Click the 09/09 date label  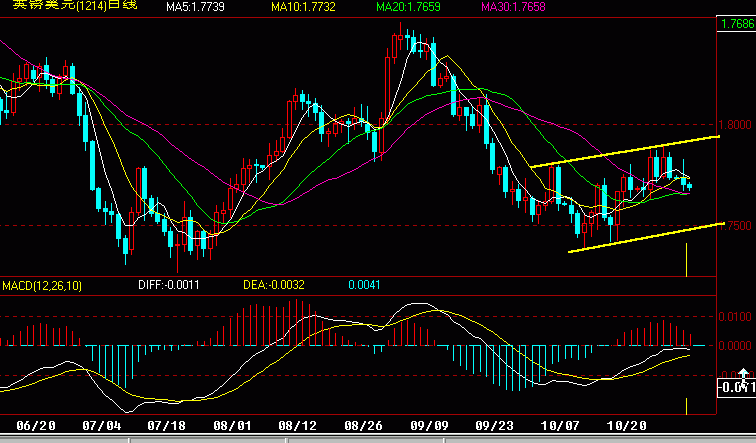pos(429,426)
